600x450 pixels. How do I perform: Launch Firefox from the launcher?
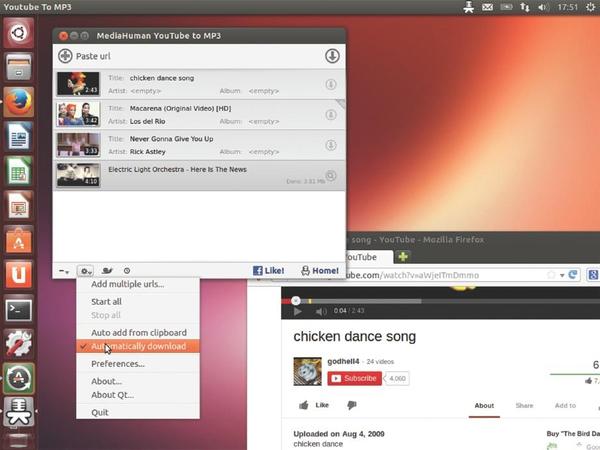[18, 101]
